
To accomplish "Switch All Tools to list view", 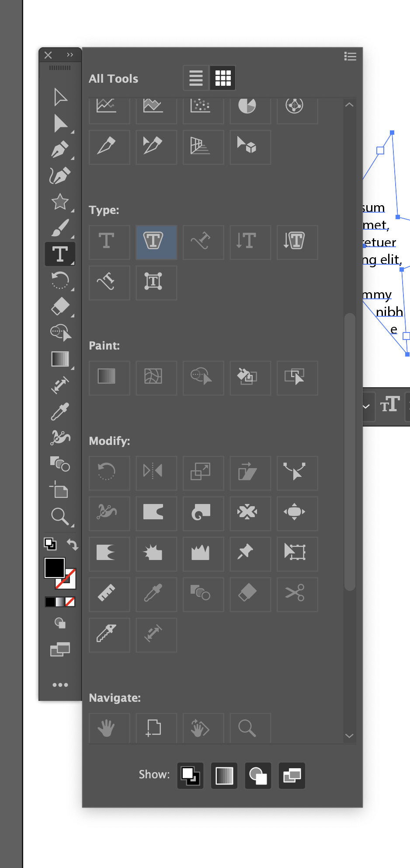I will point(196,78).
